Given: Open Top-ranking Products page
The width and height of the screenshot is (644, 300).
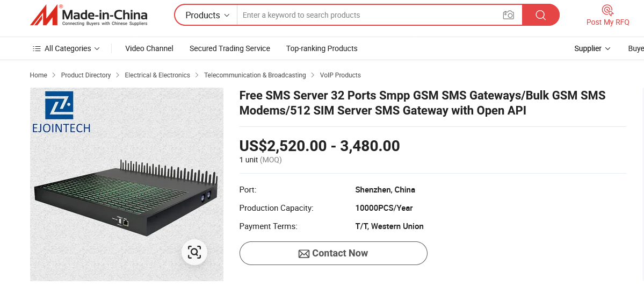Looking at the screenshot, I should pos(322,48).
